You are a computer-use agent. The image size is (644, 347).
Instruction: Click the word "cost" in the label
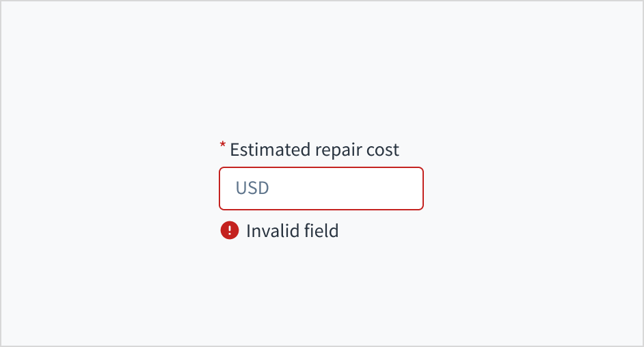point(383,150)
